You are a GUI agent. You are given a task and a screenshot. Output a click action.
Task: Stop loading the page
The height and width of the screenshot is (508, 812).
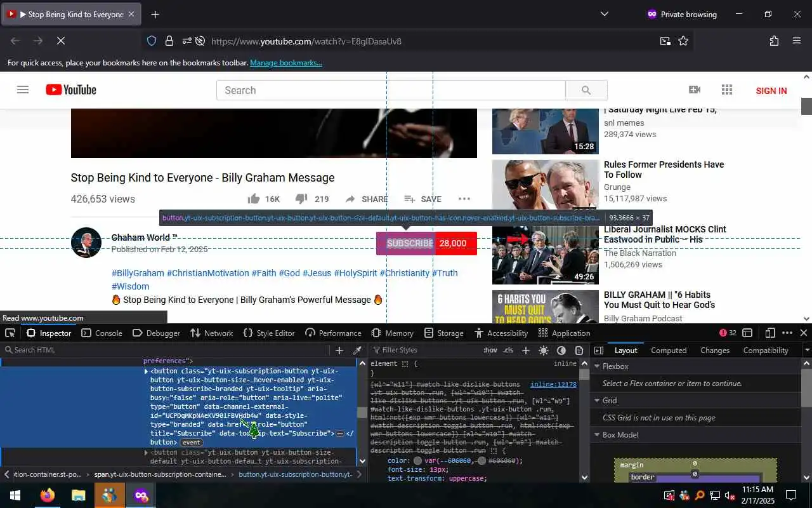point(60,41)
